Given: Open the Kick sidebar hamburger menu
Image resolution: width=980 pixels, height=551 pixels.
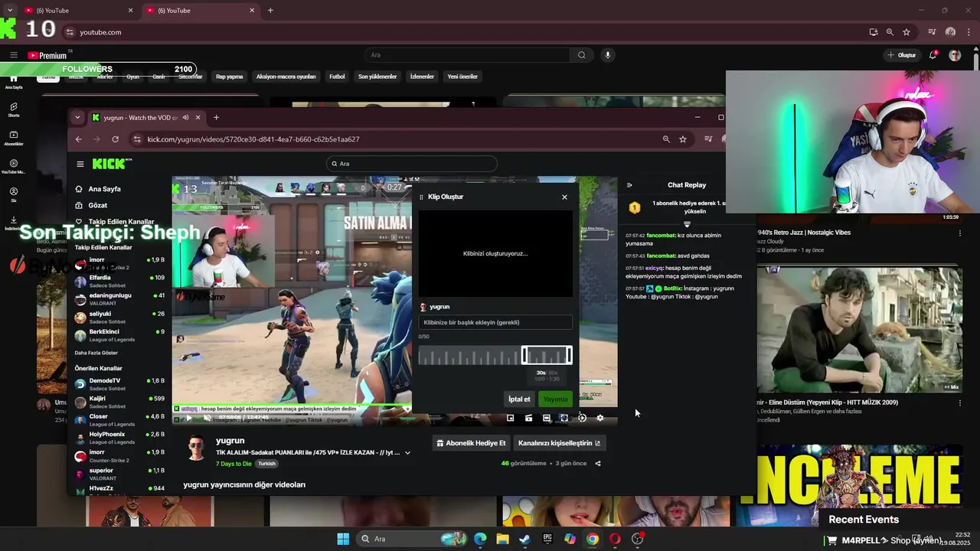Looking at the screenshot, I should click(80, 164).
